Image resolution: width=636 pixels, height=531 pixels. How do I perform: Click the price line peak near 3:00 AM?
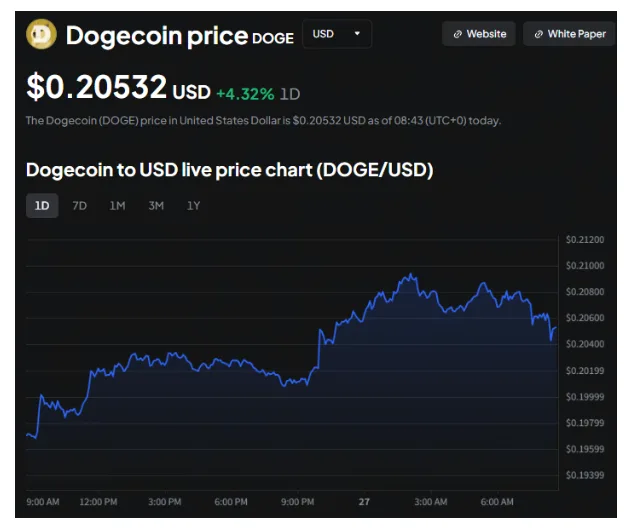point(410,275)
